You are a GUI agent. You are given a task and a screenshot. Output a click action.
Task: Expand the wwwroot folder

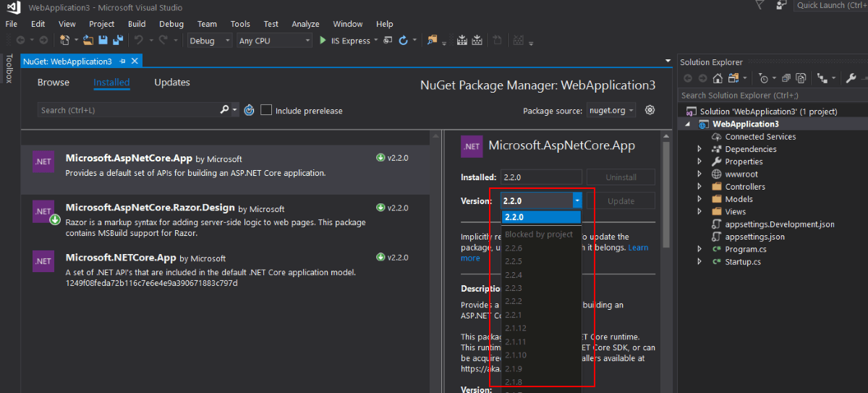pyautogui.click(x=699, y=174)
